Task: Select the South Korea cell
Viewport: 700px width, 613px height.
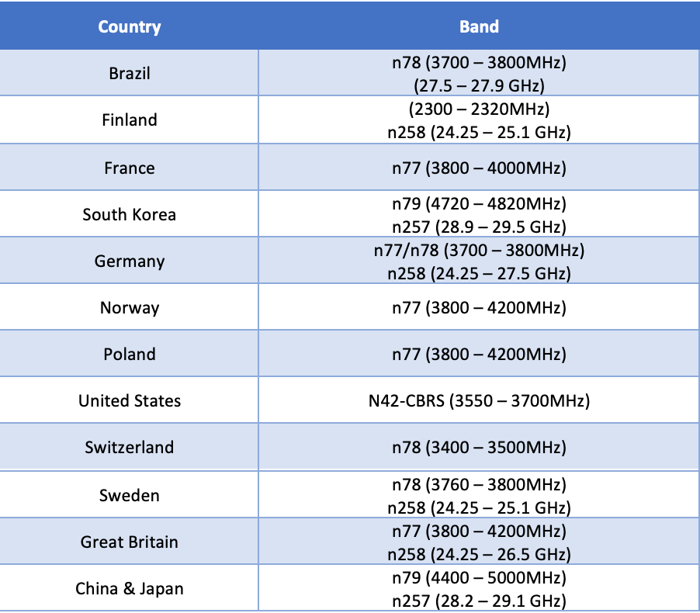Action: click(x=130, y=214)
